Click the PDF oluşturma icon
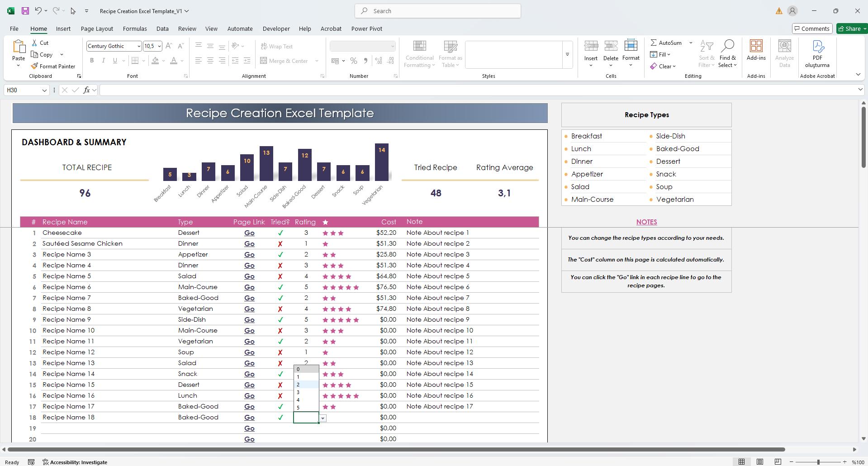 [x=817, y=53]
